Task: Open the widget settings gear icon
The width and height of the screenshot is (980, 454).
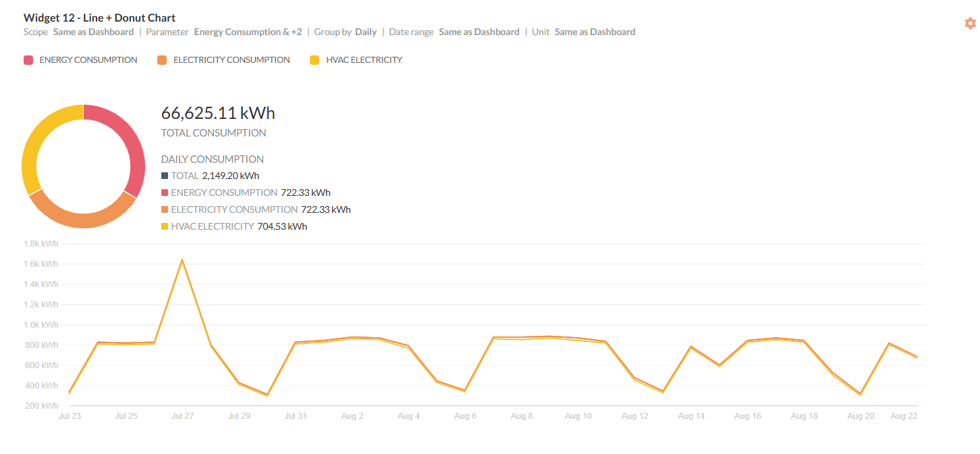Action: point(970,23)
